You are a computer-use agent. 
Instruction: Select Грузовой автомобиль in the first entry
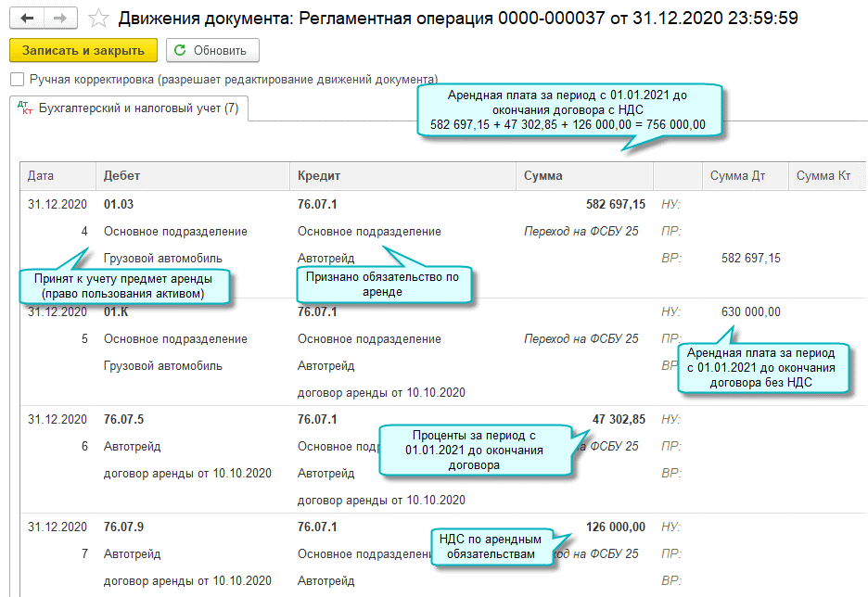[163, 259]
